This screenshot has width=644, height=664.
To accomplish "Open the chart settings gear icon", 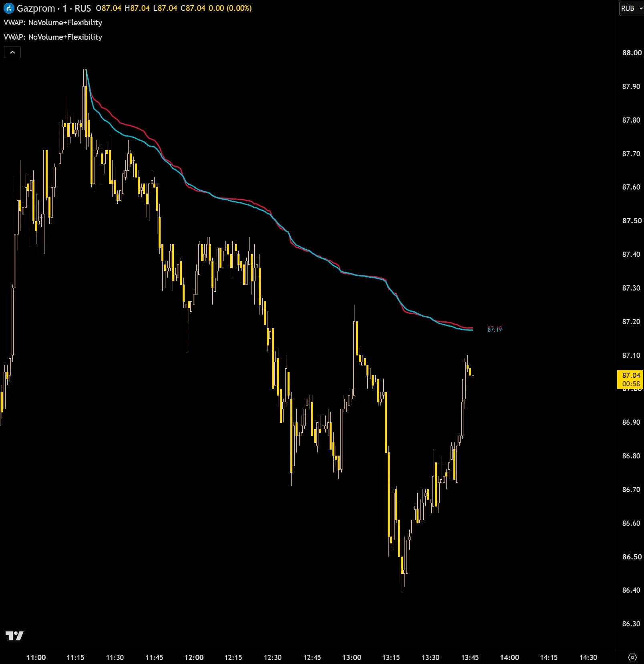I will tap(632, 657).
